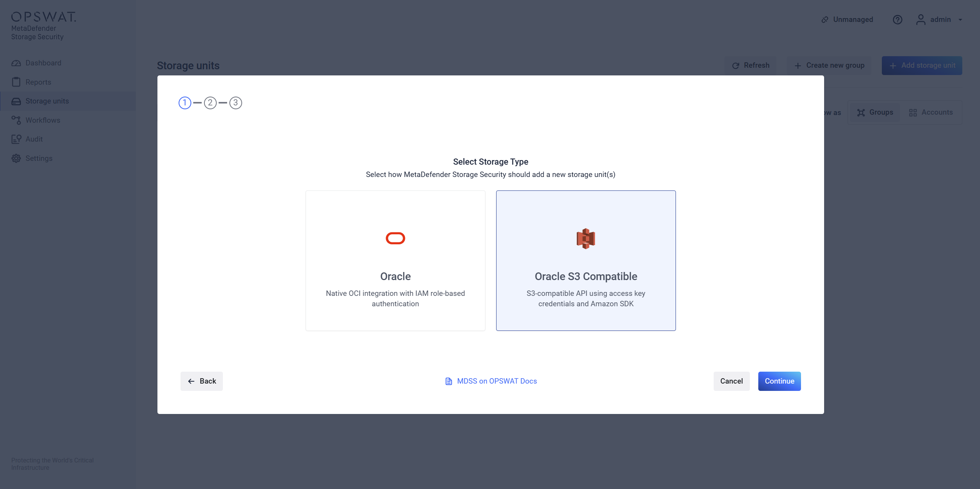Screen dimensions: 980x489
Task: Click the Unmanaged link status icon
Action: point(824,20)
